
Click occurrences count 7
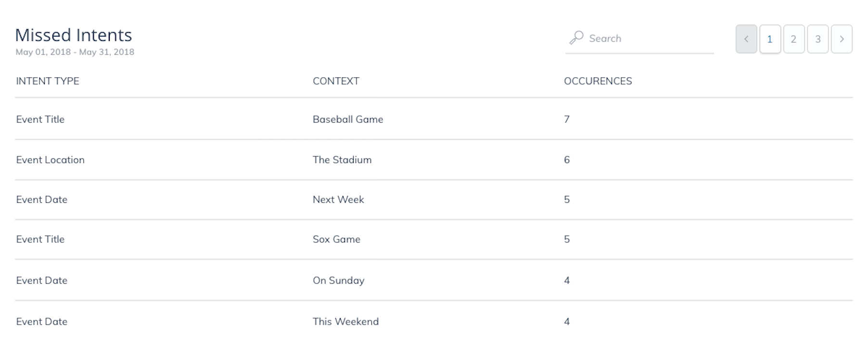[x=567, y=119]
